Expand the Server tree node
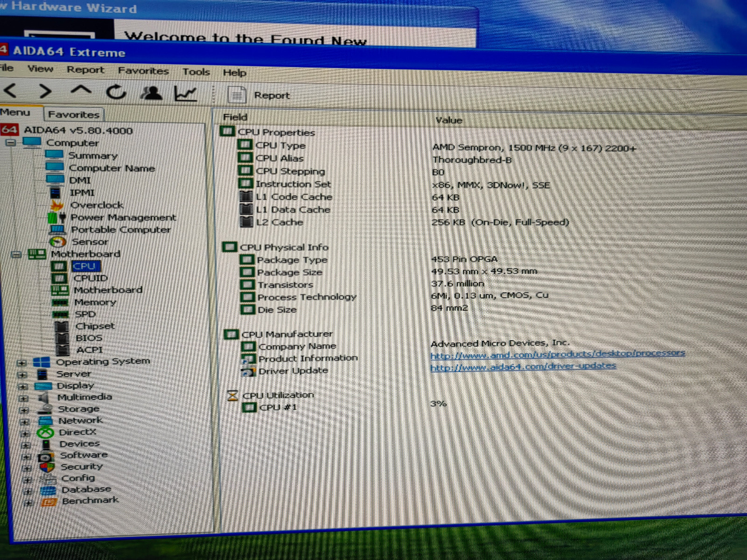 point(22,375)
